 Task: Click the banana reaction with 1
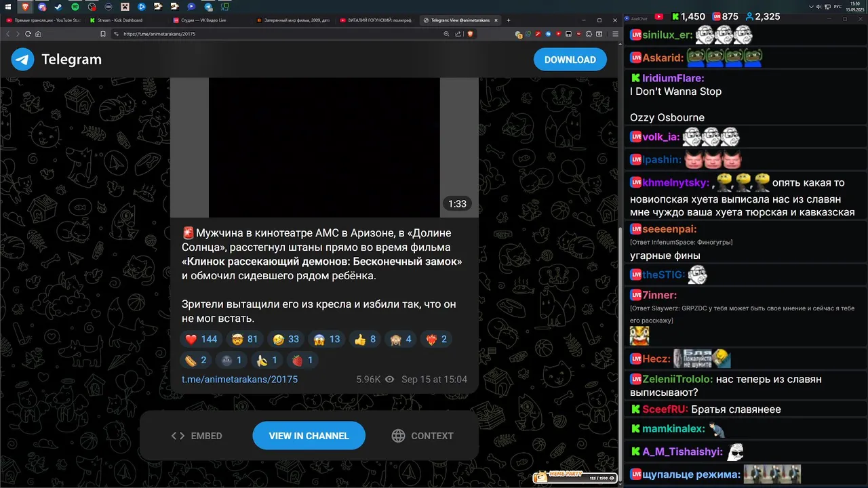pyautogui.click(x=267, y=360)
